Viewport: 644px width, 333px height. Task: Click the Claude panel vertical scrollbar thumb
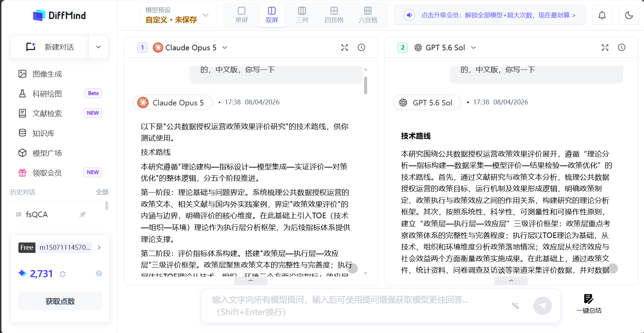click(365, 86)
